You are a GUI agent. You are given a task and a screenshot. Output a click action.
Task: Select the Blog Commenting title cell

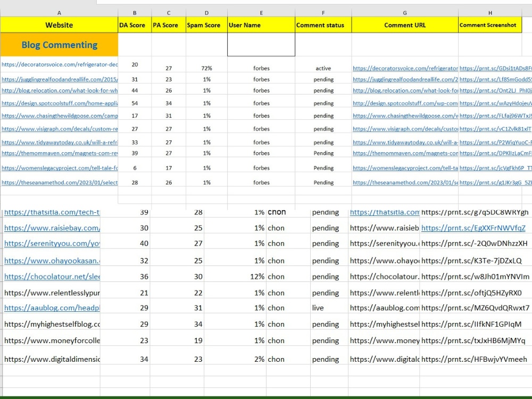(x=59, y=45)
